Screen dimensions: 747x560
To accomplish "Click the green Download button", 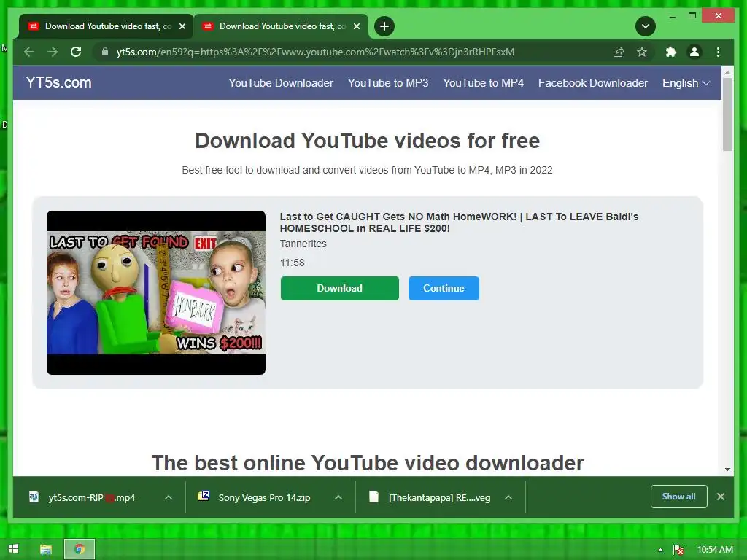I will (340, 288).
